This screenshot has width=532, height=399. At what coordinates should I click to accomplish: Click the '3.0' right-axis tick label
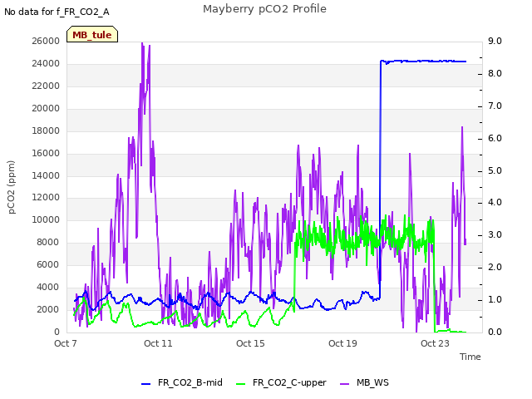pyautogui.click(x=495, y=234)
